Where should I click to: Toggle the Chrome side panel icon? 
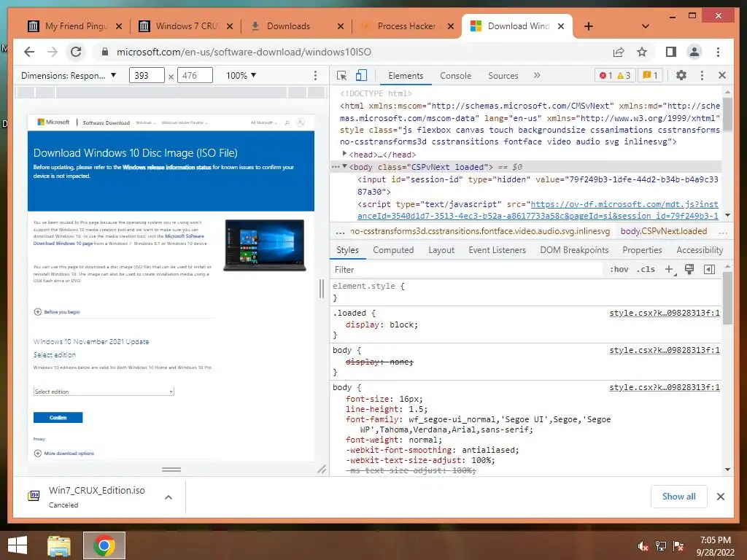click(671, 52)
